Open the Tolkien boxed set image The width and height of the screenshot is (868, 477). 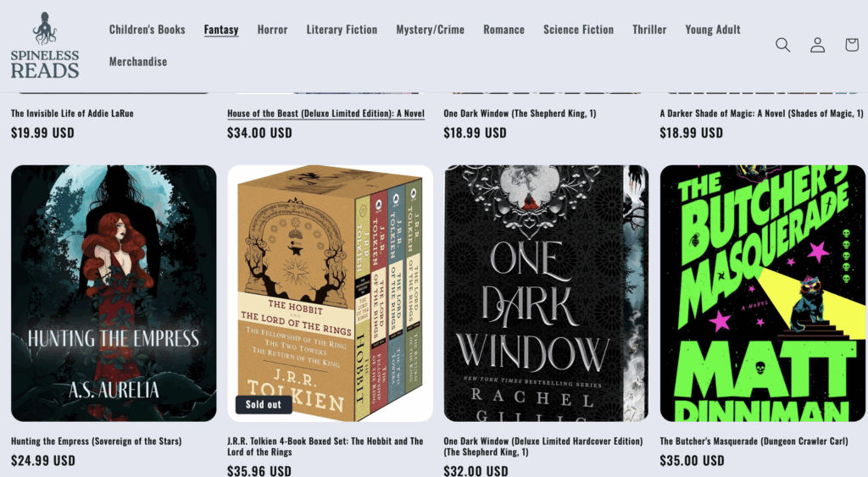(x=330, y=293)
